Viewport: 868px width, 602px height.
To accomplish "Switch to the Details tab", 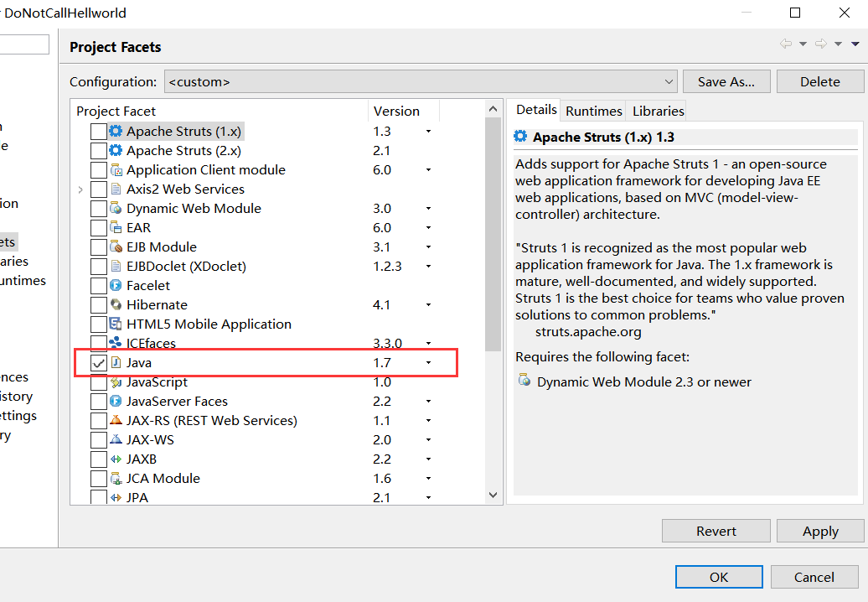I will [536, 110].
